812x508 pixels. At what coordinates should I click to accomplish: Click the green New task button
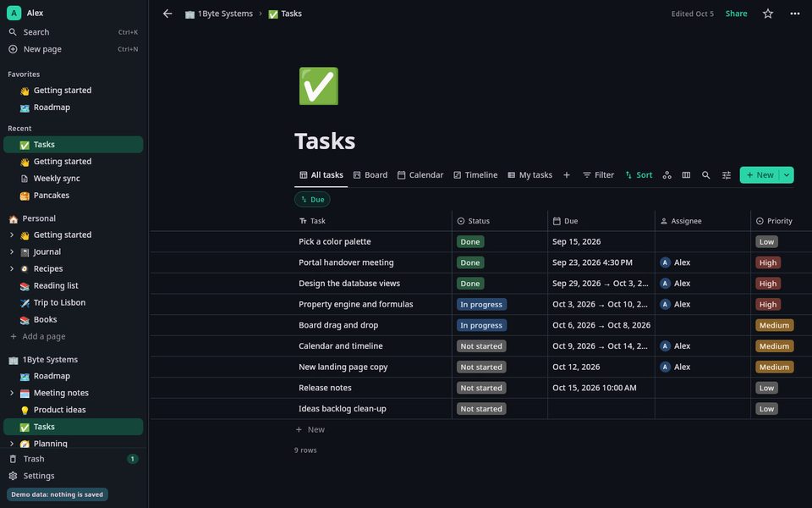pyautogui.click(x=760, y=175)
